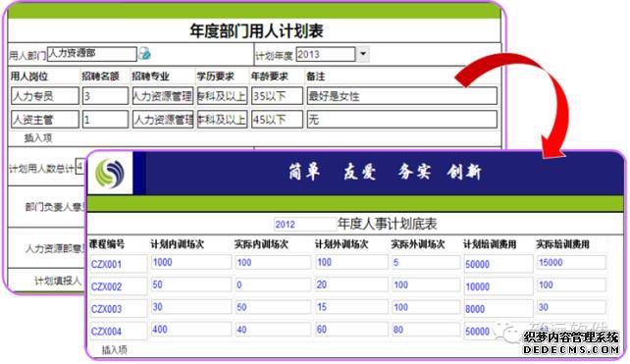Click the 课程编号 column header
630x364 pixels.
click(107, 244)
